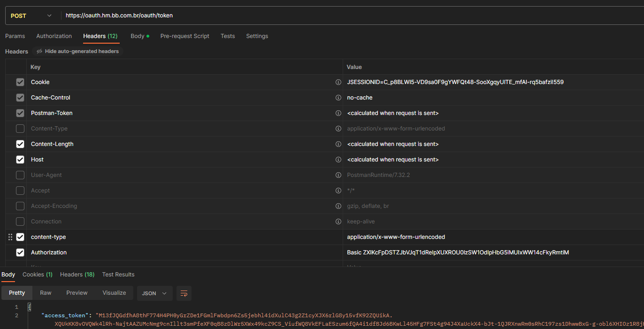The width and height of the screenshot is (644, 329).
Task: Toggle the Cookie header checkbox
Action: point(20,82)
